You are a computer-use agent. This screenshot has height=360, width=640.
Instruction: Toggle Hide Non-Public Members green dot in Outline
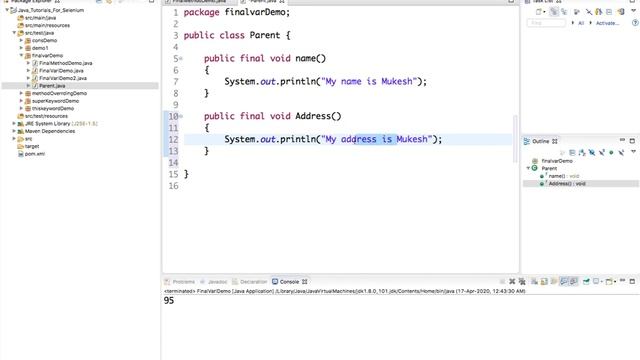[611, 153]
